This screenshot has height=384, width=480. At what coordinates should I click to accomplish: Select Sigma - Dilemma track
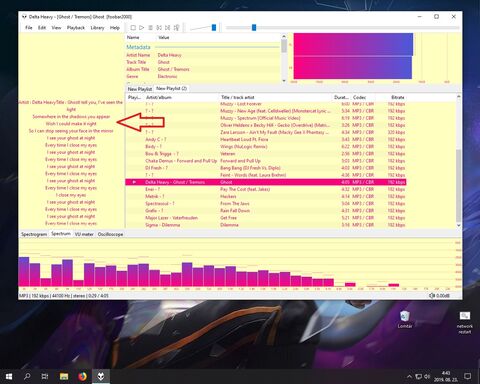[x=266, y=225]
